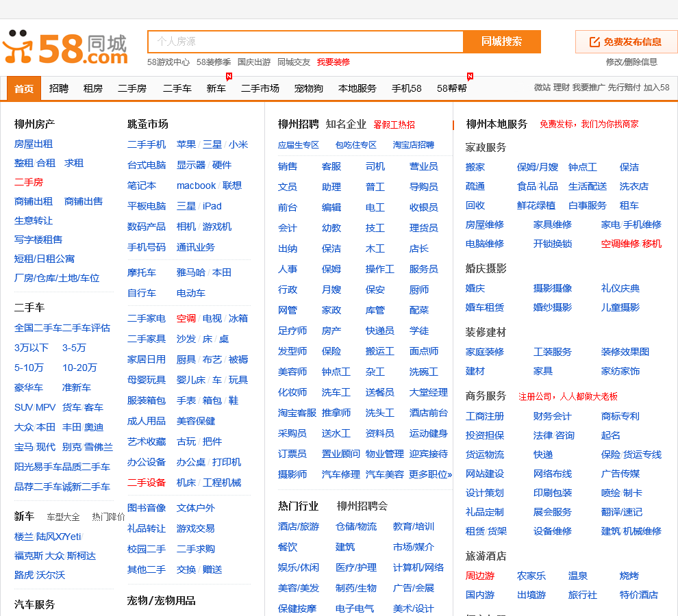
Task: Select the 3万以下 price link
Action: [31, 348]
